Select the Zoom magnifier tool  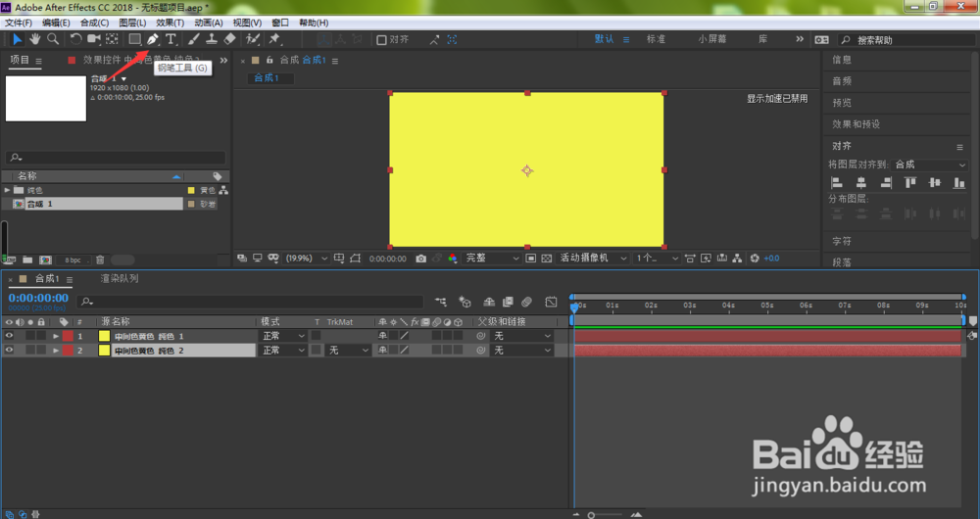pyautogui.click(x=53, y=39)
